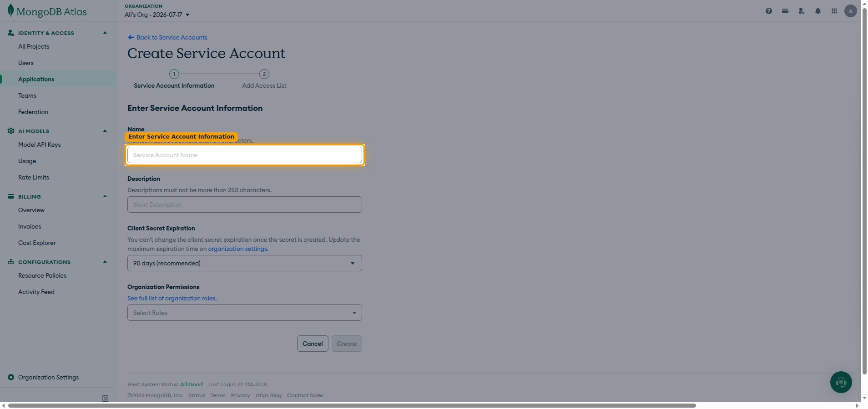The height and width of the screenshot is (409, 868).
Task: Open the Select Roles dropdown
Action: click(245, 313)
